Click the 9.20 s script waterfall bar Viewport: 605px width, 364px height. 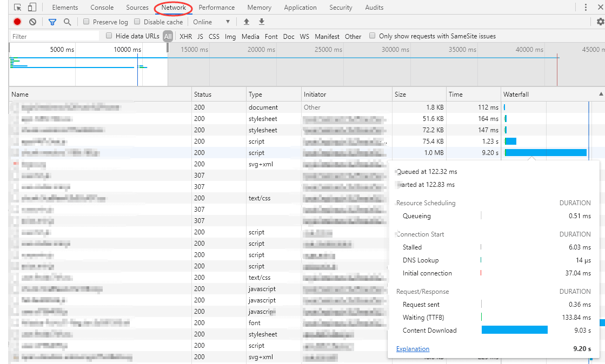point(546,153)
